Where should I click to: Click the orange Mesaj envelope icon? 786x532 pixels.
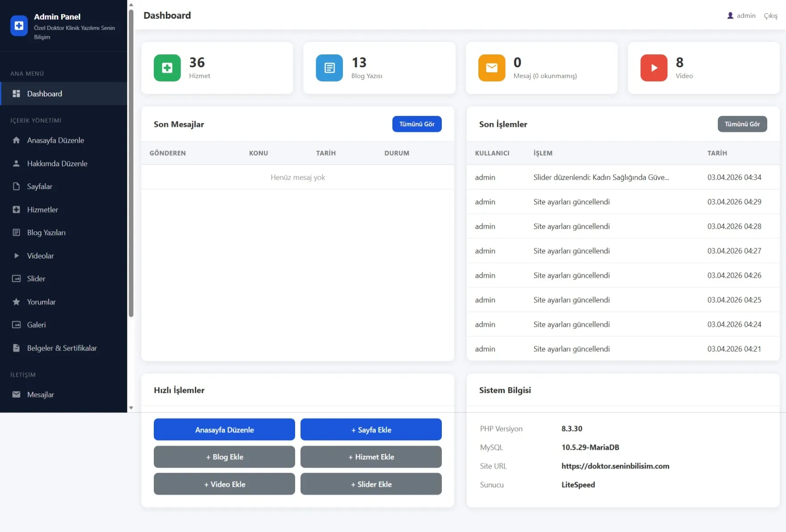click(x=491, y=68)
